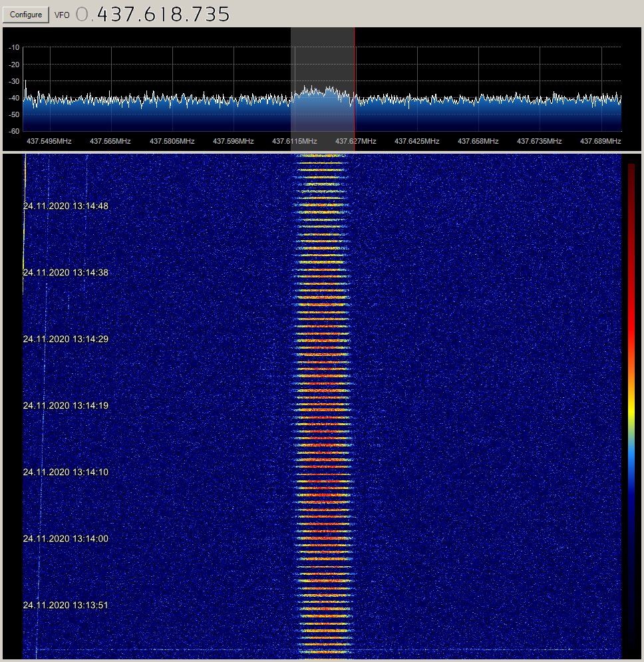This screenshot has height=662, width=644.
Task: Click the 437.565MHz frequency axis label
Action: [110, 142]
